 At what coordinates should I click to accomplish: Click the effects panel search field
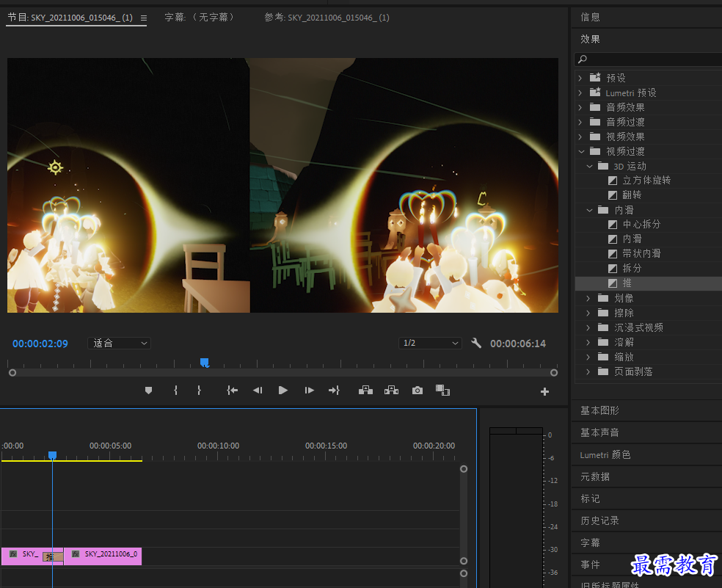point(649,59)
